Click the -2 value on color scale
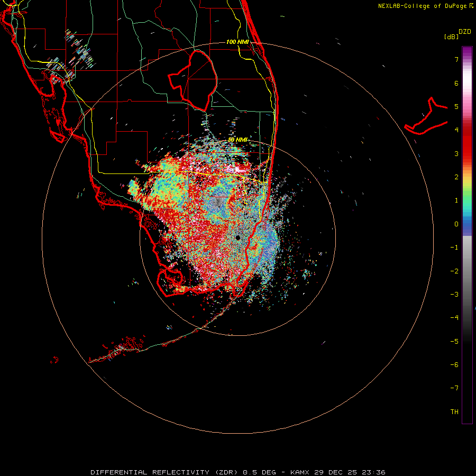The height and width of the screenshot is (476, 476). click(x=454, y=271)
